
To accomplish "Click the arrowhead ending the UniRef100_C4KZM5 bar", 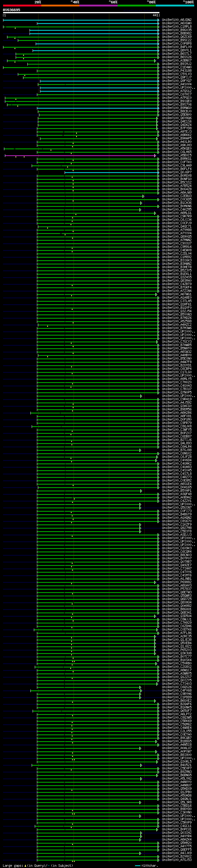I will click(140, 210).
